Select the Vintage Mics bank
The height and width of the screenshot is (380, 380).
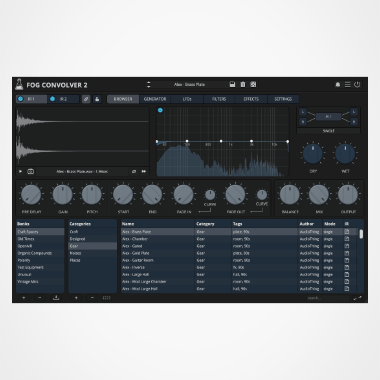40,282
